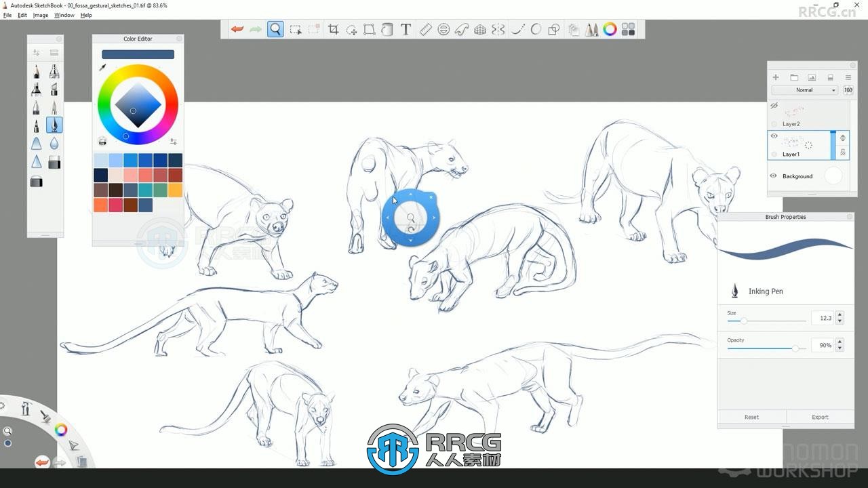
Task: Click the brush Size value field 12.3
Action: click(823, 318)
